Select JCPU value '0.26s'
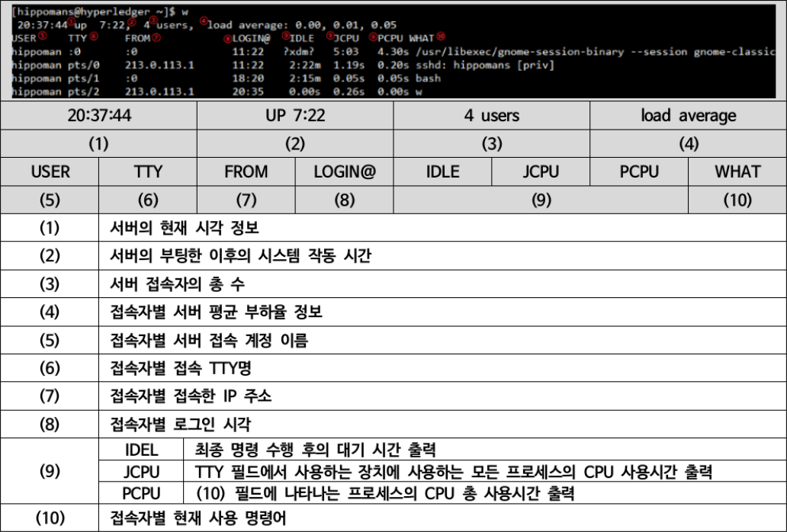The image size is (787, 532). point(349,91)
